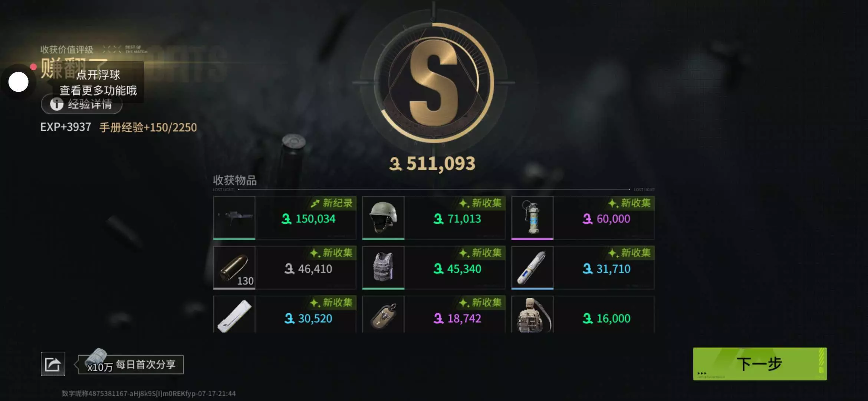Viewport: 868px width, 401px height.
Task: Open the share icon button
Action: pyautogui.click(x=53, y=364)
